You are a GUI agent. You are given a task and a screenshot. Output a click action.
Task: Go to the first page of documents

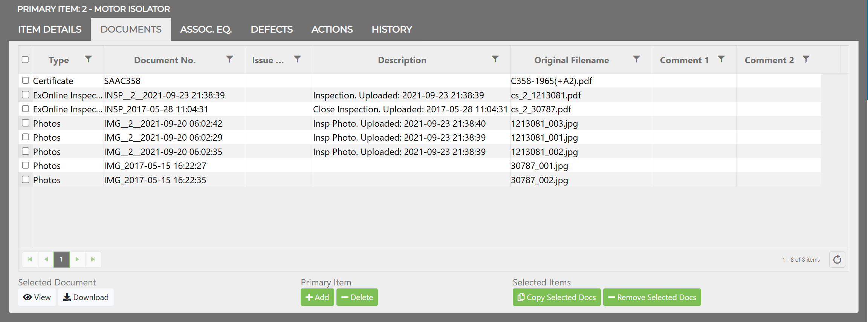(x=30, y=259)
